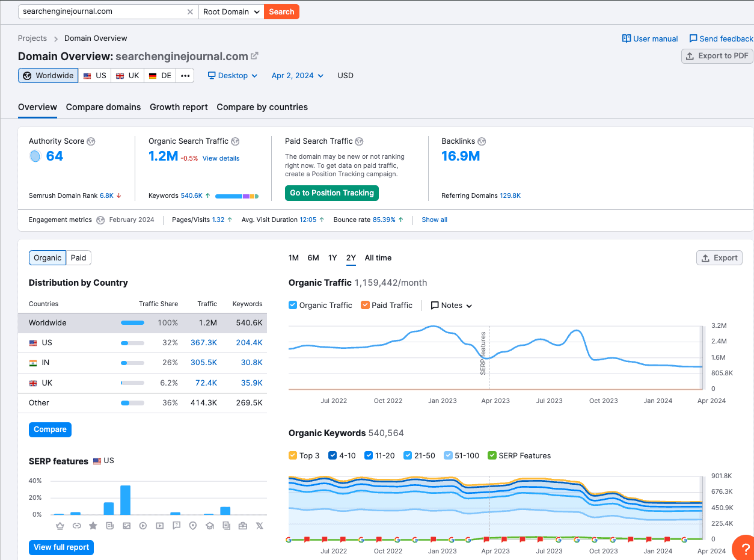The width and height of the screenshot is (754, 560).
Task: Select the UK database button
Action: coord(127,76)
